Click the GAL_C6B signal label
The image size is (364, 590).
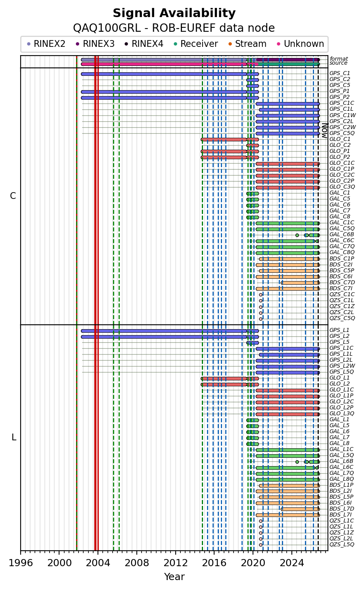coord(342,235)
